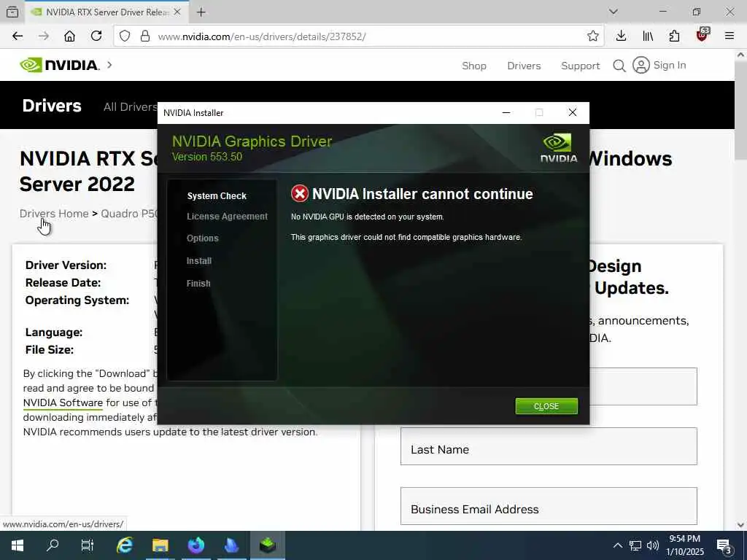Click the browser forward arrow
The height and width of the screenshot is (560, 747).
[x=43, y=36]
